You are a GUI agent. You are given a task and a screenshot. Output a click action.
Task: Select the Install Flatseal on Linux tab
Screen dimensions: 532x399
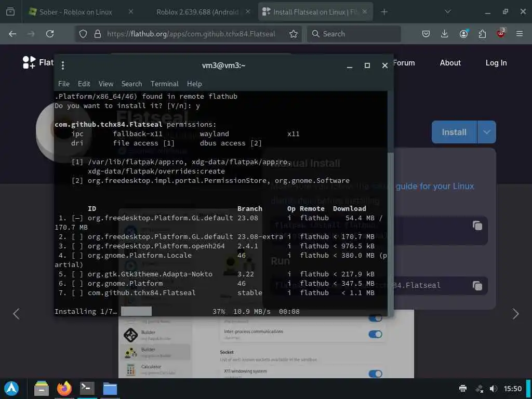(x=311, y=12)
